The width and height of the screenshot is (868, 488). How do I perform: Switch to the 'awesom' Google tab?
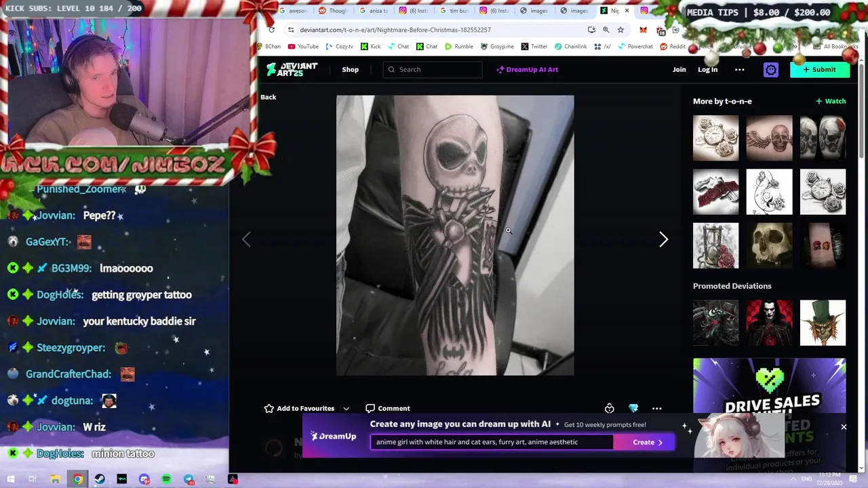(x=294, y=11)
